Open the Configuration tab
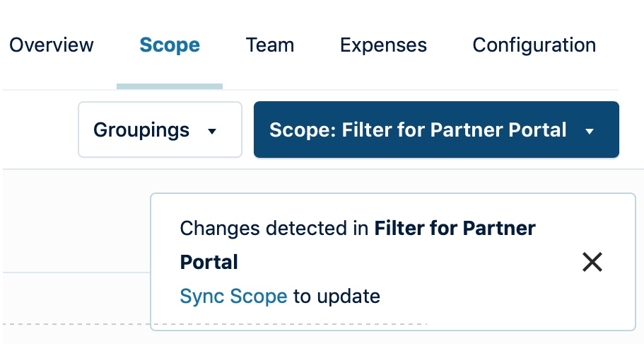 534,45
